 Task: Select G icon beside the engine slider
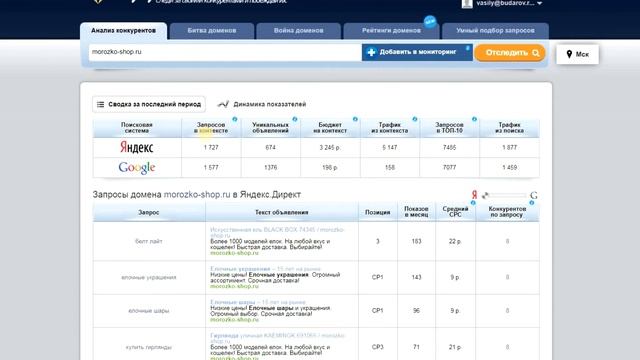tap(533, 196)
